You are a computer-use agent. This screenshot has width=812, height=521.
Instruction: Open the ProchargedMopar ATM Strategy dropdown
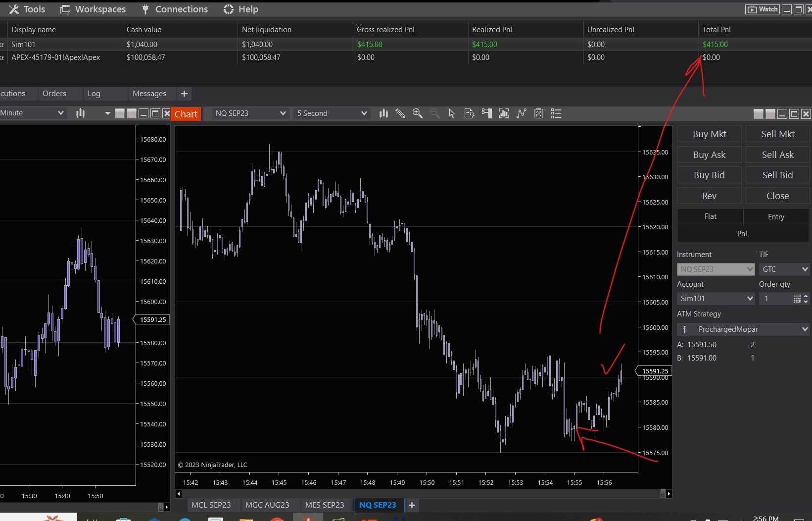[743, 329]
